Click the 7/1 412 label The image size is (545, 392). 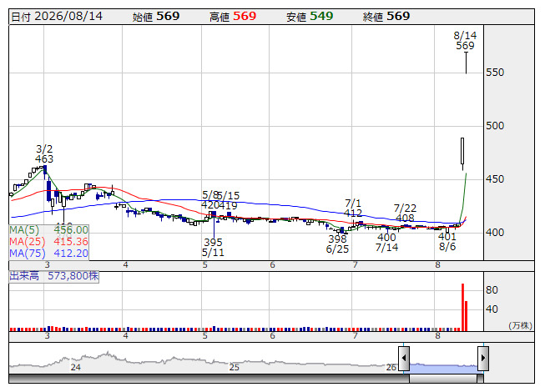tap(353, 208)
